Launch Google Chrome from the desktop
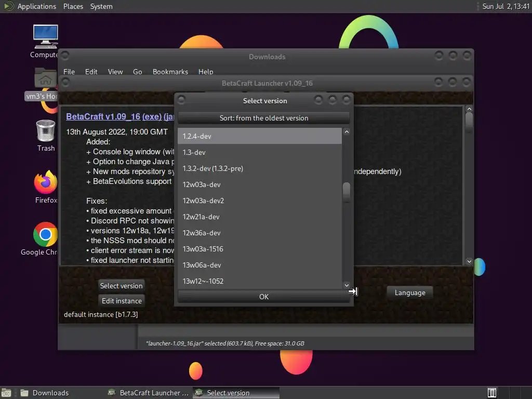This screenshot has width=532, height=399. click(45, 234)
